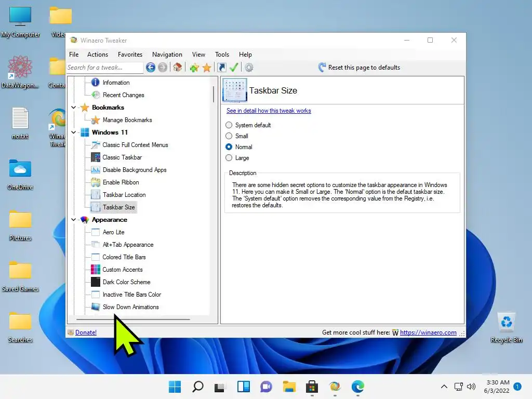Viewport: 532px width, 399px height.
Task: Open the File menu
Action: pyautogui.click(x=74, y=54)
